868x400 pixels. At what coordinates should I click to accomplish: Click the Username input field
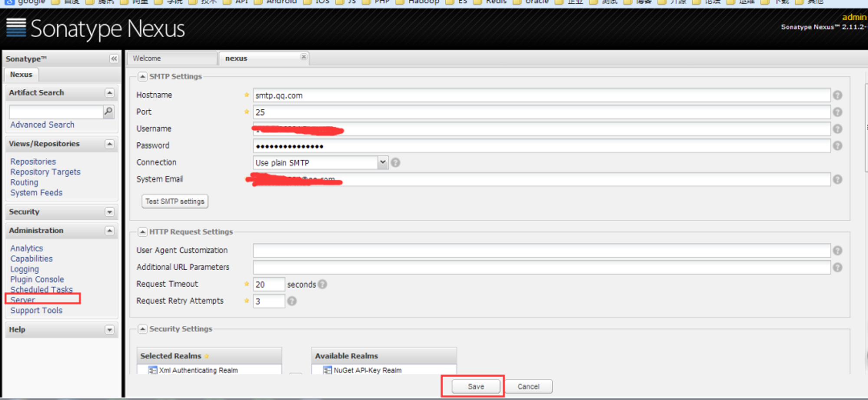pyautogui.click(x=542, y=129)
